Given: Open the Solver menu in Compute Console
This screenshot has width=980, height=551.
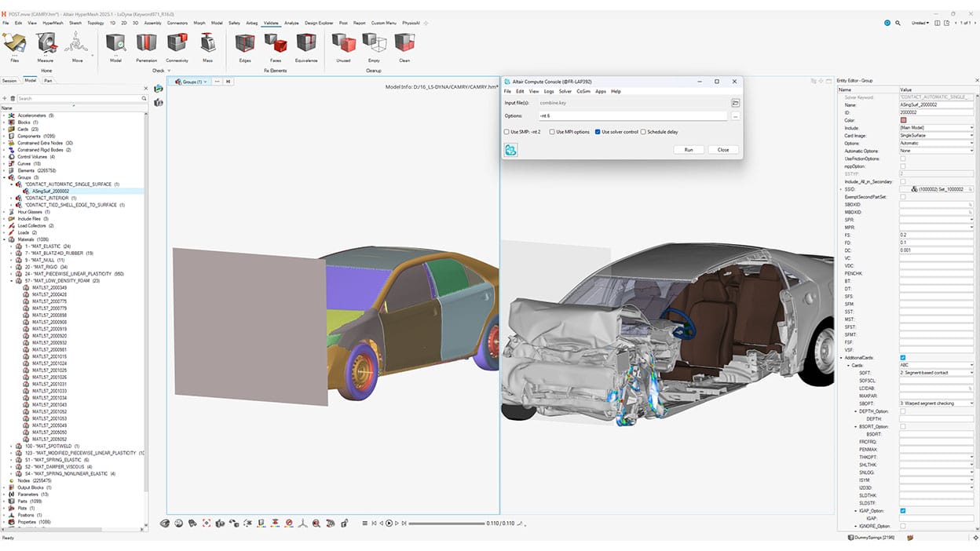Looking at the screenshot, I should (565, 91).
